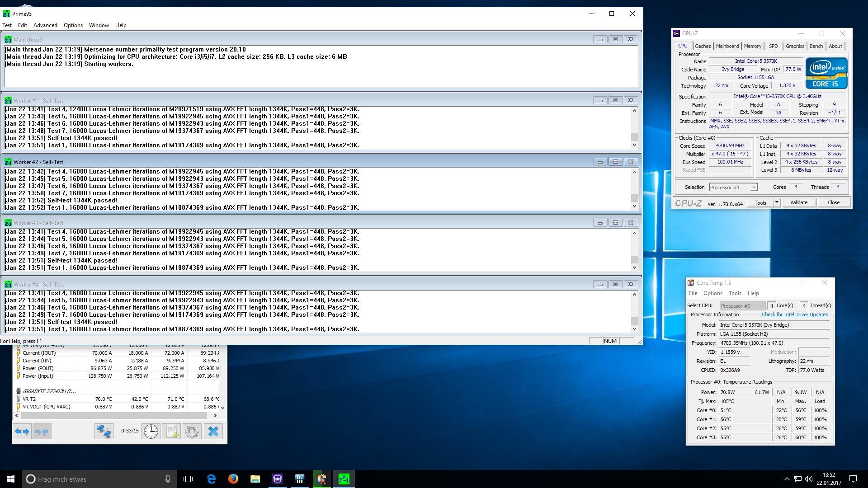Open Firefox from the taskbar
868x488 pixels.
(233, 479)
